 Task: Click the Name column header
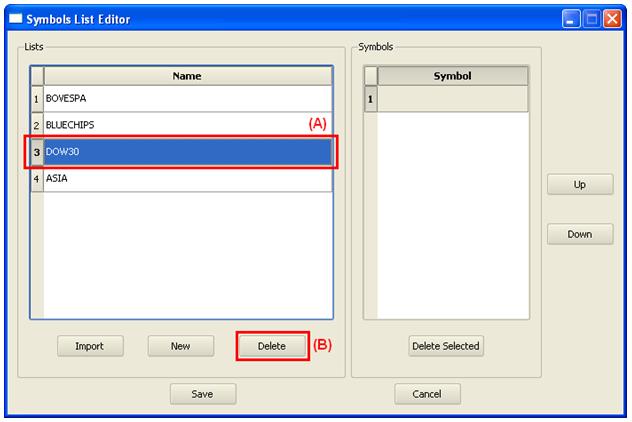click(x=187, y=76)
